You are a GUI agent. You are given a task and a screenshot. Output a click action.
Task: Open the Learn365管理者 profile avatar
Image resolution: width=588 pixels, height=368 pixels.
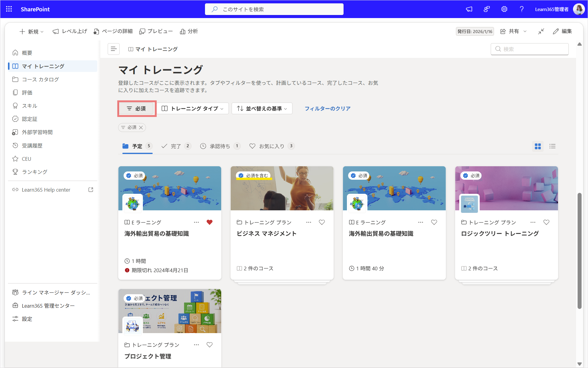point(579,9)
